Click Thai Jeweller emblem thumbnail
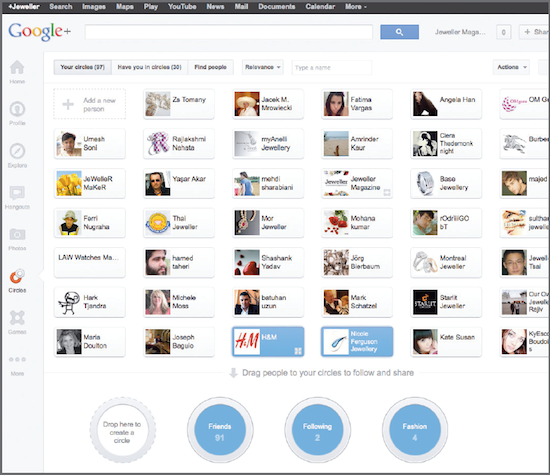Screen dimensions: 550x475 (x=158, y=223)
